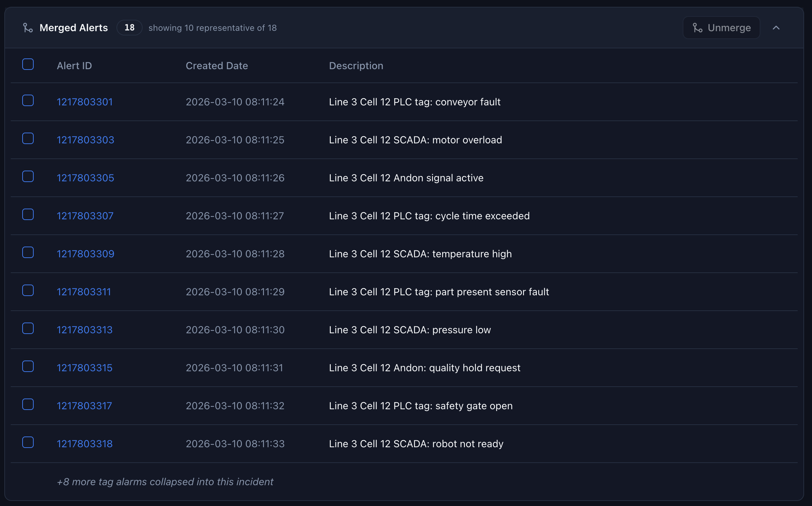Click alert ID 1217803318

pos(85,444)
